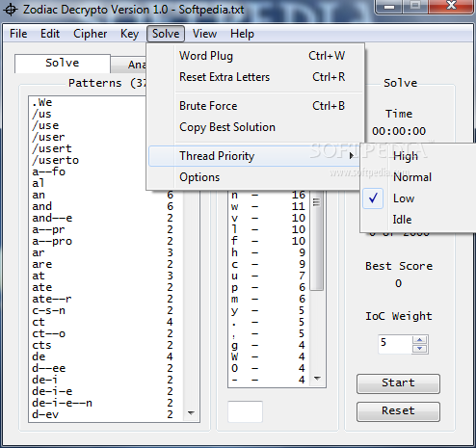
Task: Select letter row 'W - 4'
Action: pos(268,356)
